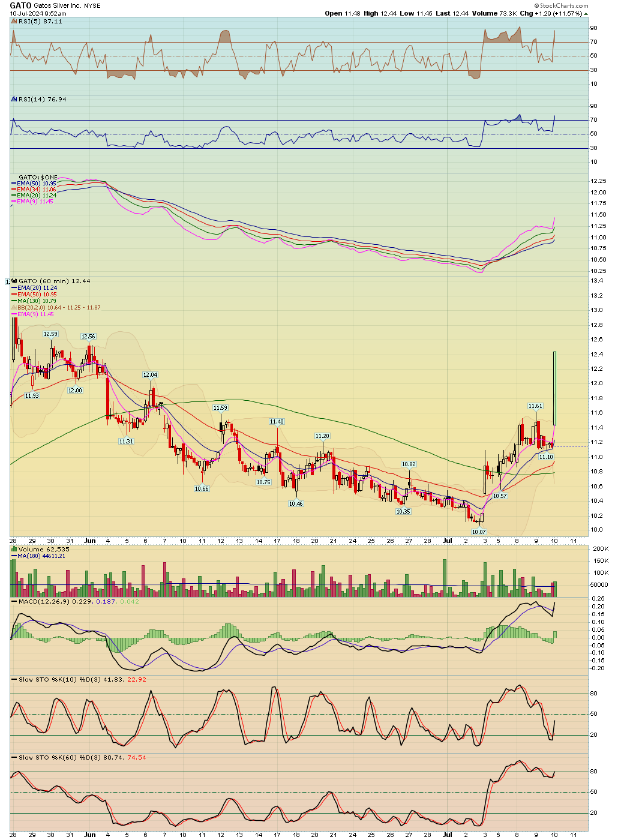Click EMA(50) 10.95 in ratio panel legend
This screenshot has height=840, width=618.
coord(36,183)
